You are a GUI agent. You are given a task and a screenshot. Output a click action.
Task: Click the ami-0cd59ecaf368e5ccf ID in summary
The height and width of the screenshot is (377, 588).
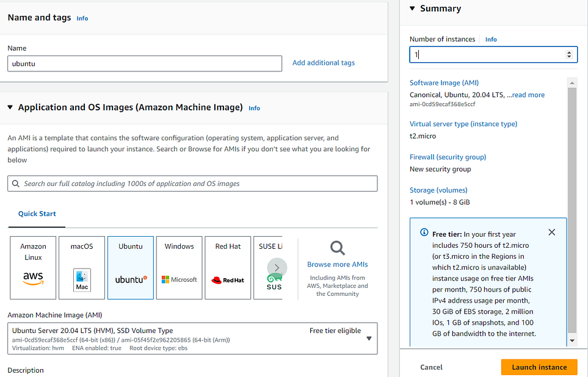click(x=442, y=104)
